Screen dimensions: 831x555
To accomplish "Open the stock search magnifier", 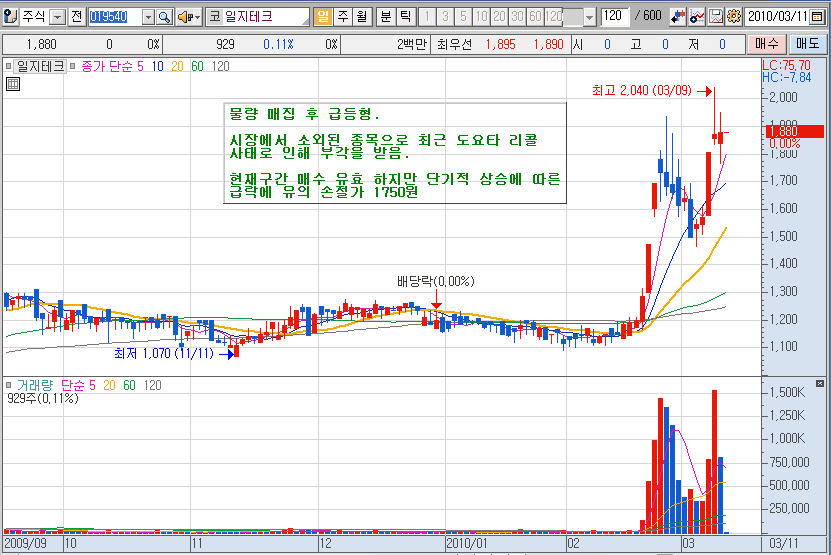I will point(164,17).
